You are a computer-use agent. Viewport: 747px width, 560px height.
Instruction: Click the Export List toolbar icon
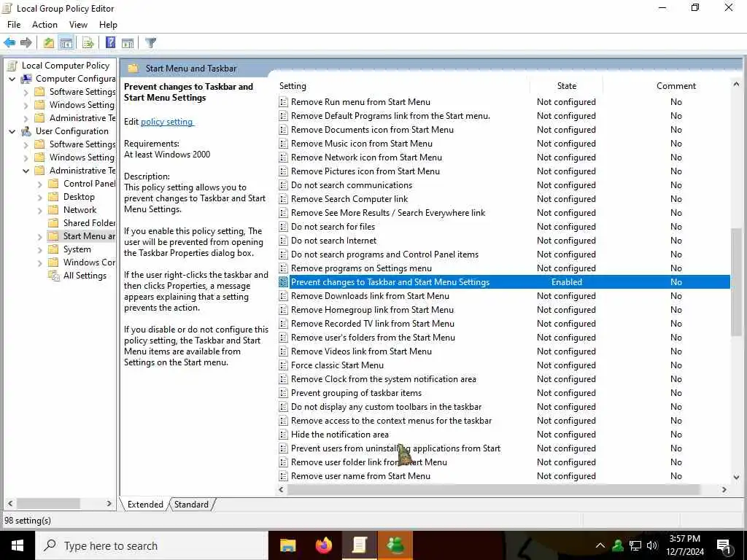point(88,43)
